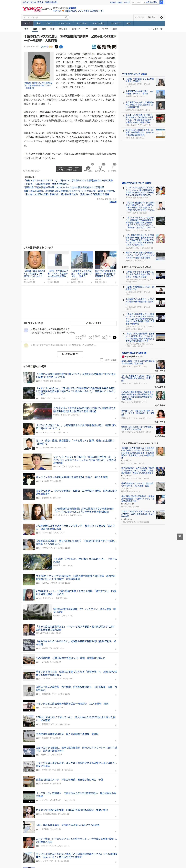Open the SNS投資詐欺、公開手配中の主要メンバー逮捕 article

[x=70, y=658]
